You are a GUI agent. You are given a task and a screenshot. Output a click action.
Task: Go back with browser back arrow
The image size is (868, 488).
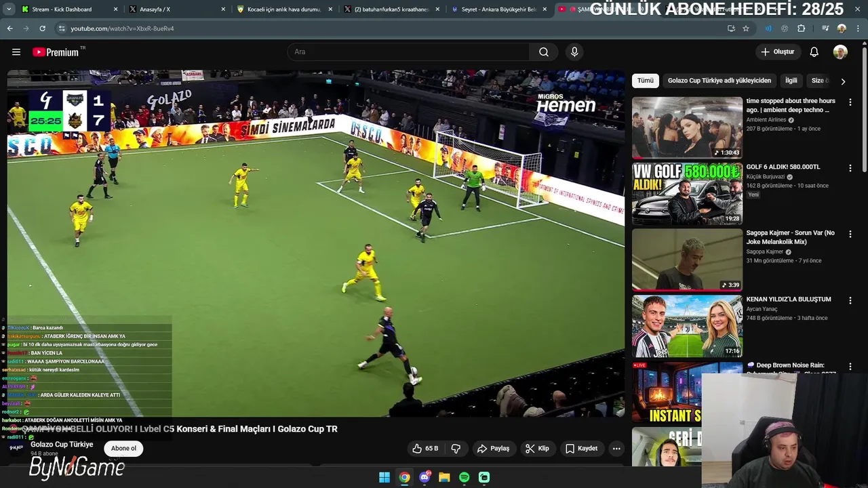(9, 28)
